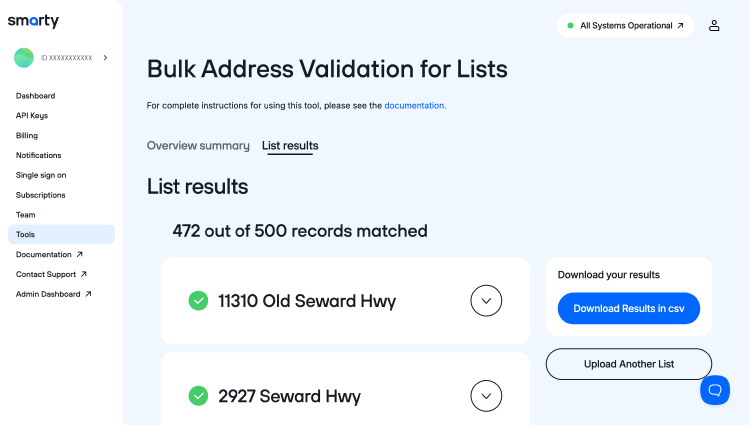This screenshot has height=425, width=750.
Task: Open Contact Support in the sidebar
Action: click(x=46, y=274)
